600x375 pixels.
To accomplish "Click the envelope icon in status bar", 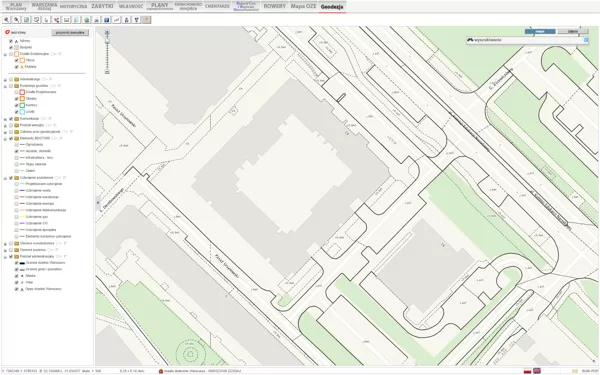I will click(575, 371).
